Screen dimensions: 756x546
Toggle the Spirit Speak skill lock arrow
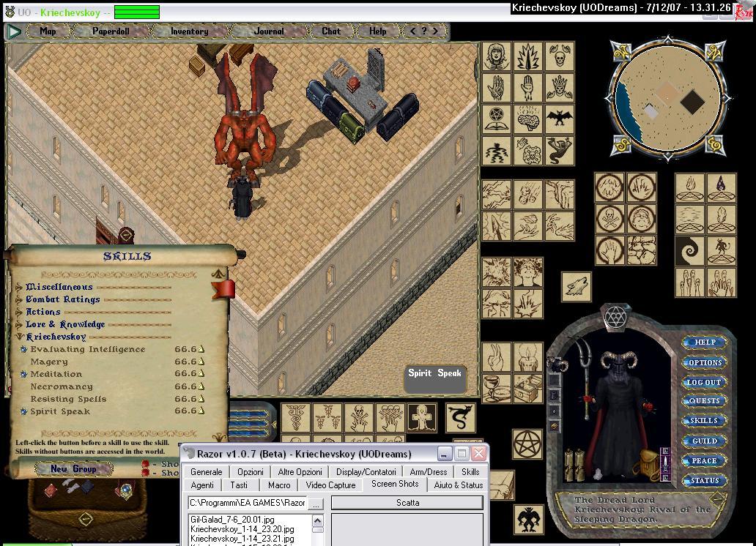(201, 411)
